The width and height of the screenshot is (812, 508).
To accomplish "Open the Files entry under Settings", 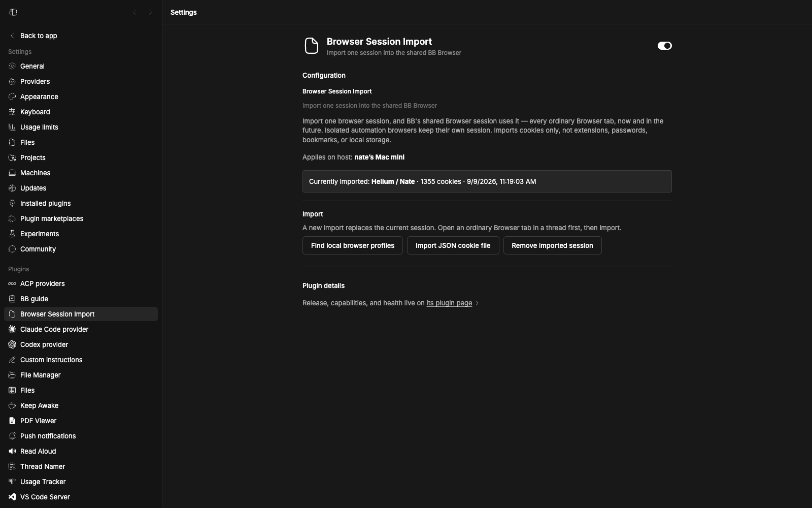I will pos(81,142).
